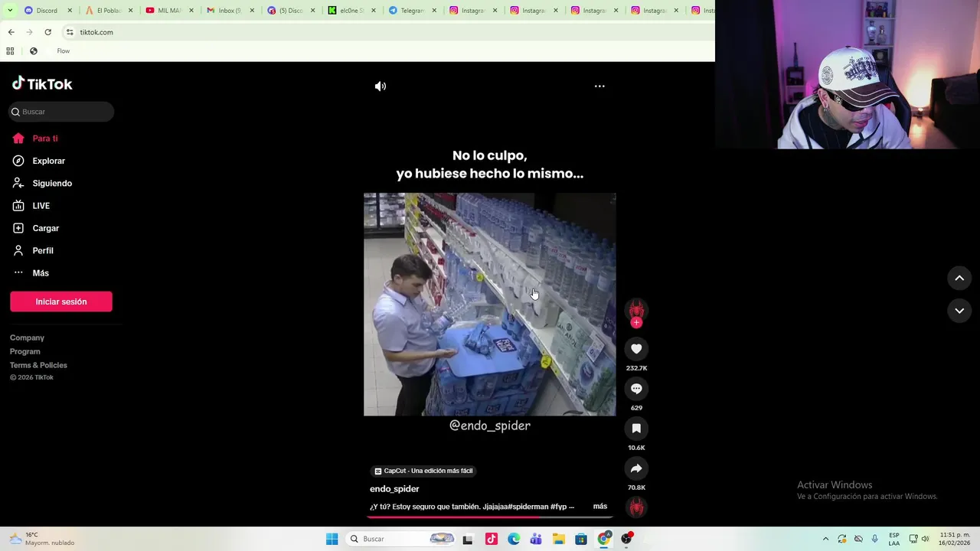The width and height of the screenshot is (980, 551).
Task: Open the apps grid in the bookmarks bar
Action: [x=10, y=51]
